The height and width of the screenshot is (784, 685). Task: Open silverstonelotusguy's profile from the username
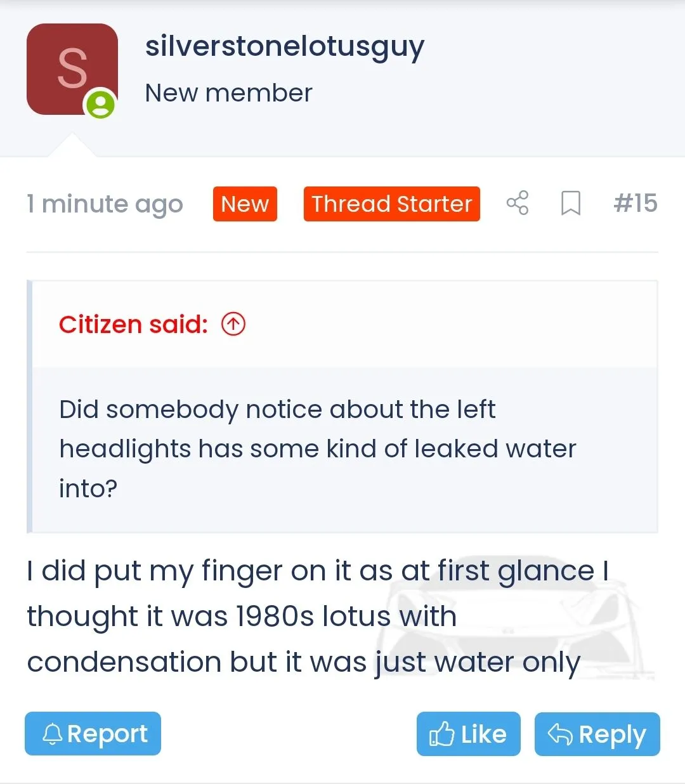(x=285, y=47)
